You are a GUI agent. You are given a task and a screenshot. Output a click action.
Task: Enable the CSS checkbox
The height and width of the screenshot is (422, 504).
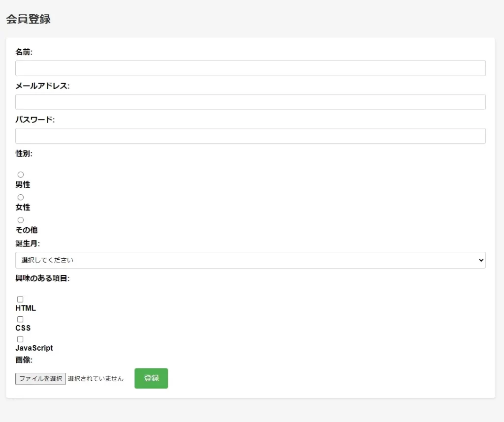click(x=20, y=319)
